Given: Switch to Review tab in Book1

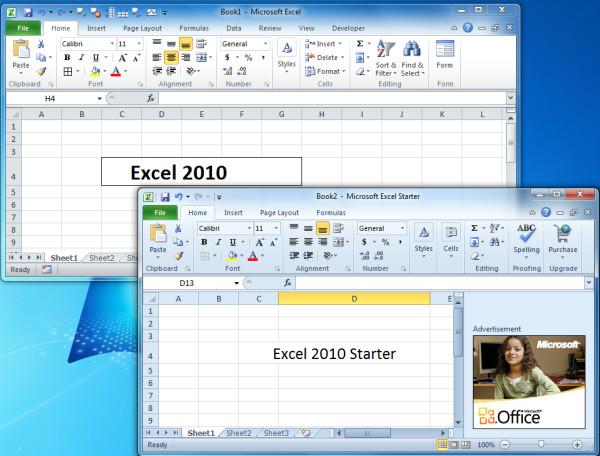Looking at the screenshot, I should click(x=270, y=28).
